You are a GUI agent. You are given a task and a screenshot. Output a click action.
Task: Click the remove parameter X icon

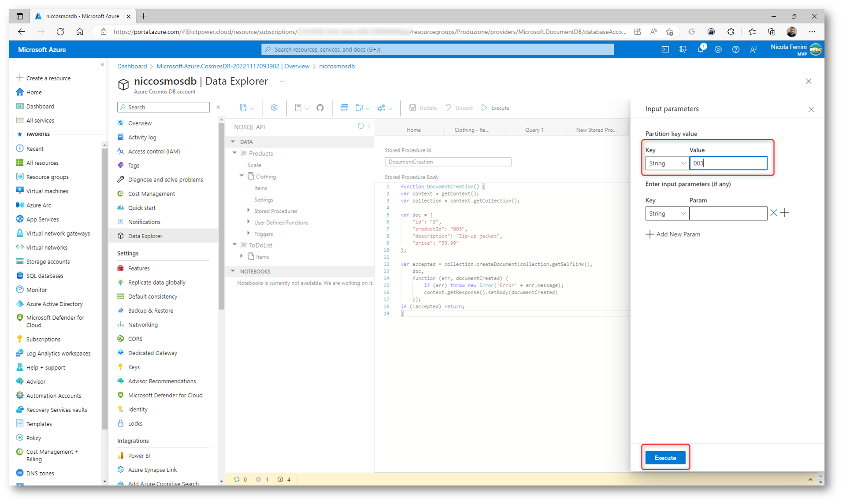(773, 213)
